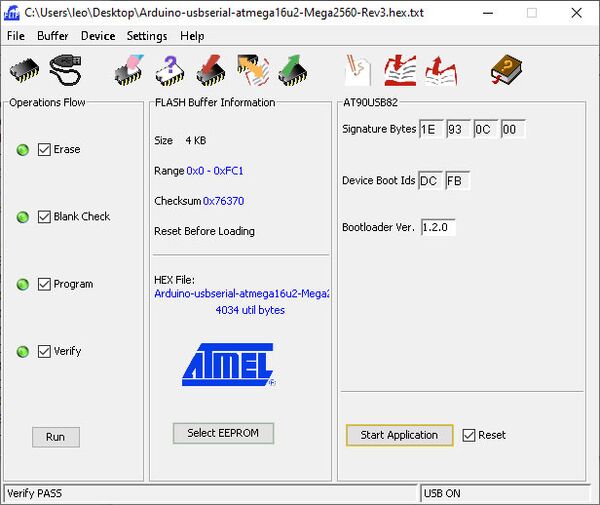Click the first Signature Bytes field 1E

(x=431, y=129)
